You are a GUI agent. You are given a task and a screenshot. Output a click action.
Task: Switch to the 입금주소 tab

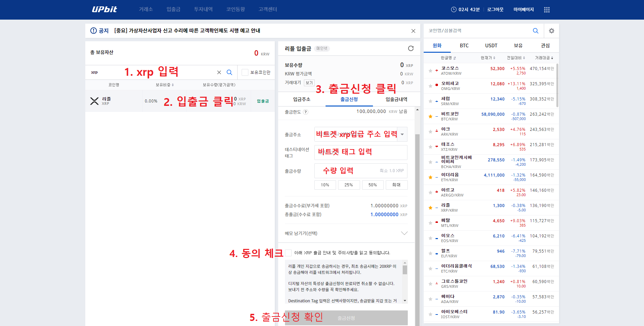coord(302,99)
